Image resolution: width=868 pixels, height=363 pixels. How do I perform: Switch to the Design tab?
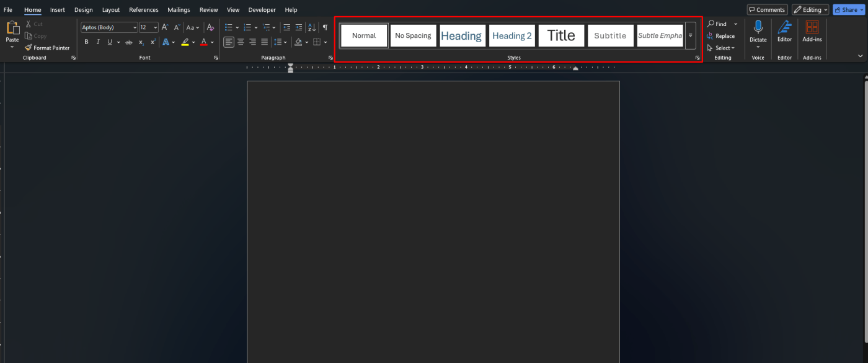coord(84,10)
